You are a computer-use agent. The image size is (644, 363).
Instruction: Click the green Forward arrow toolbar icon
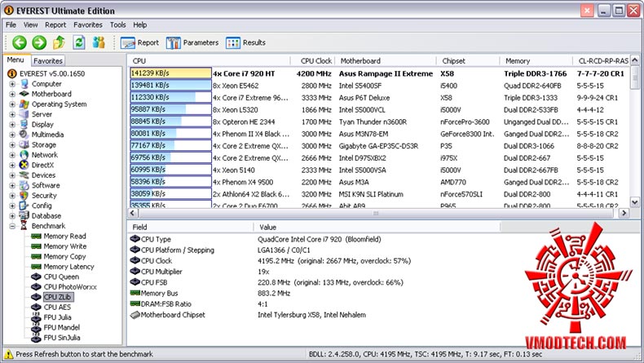point(38,42)
